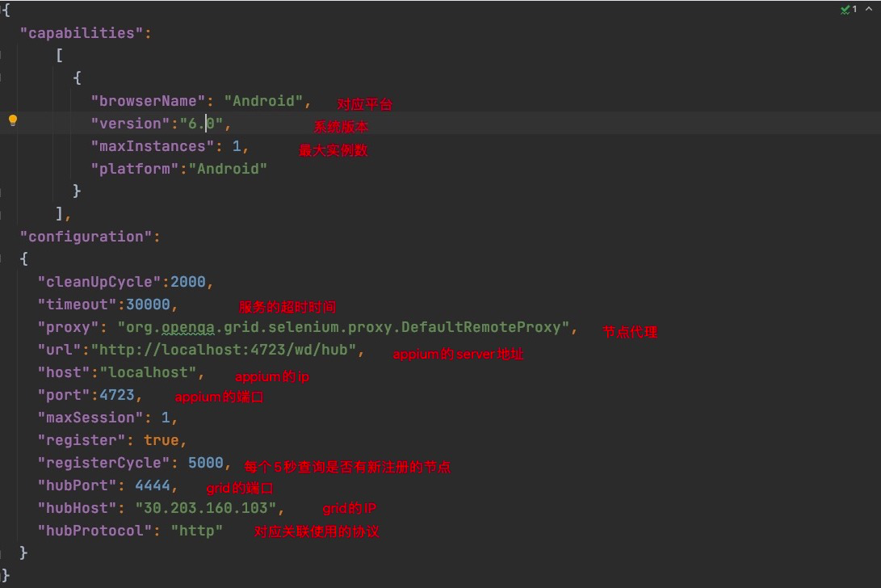
Task: Click the closing square bracket with comma
Action: click(62, 213)
